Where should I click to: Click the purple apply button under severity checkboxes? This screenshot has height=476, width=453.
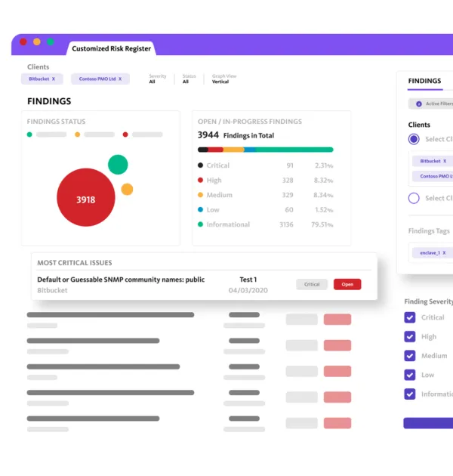pyautogui.click(x=428, y=423)
